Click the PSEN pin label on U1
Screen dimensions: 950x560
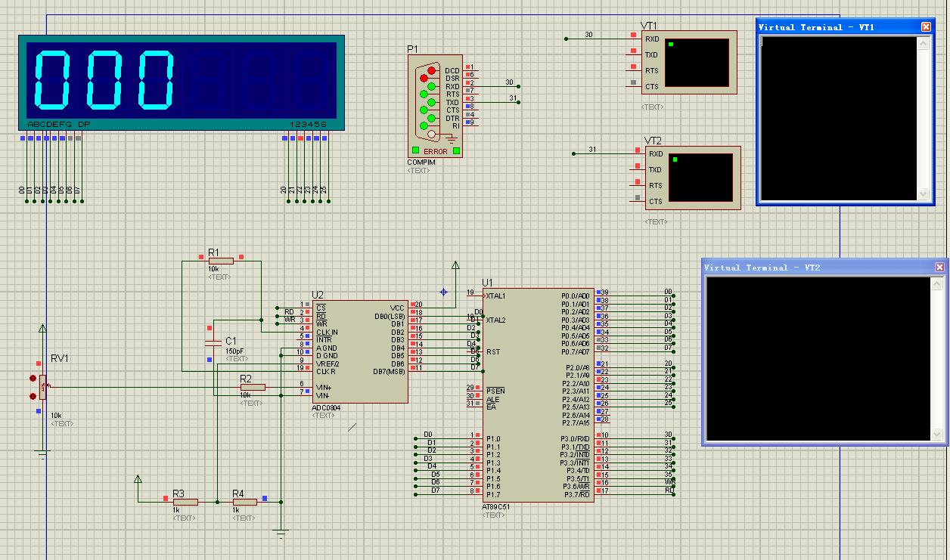click(x=495, y=391)
